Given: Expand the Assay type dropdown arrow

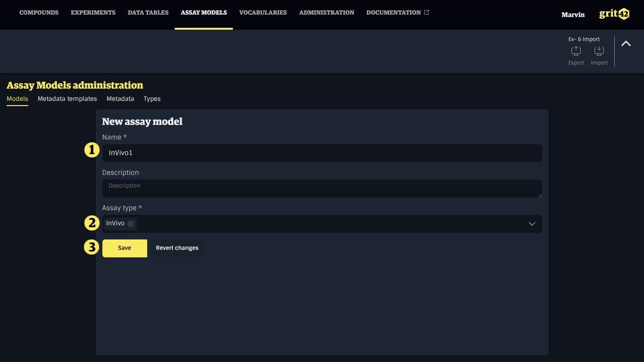Looking at the screenshot, I should point(532,224).
